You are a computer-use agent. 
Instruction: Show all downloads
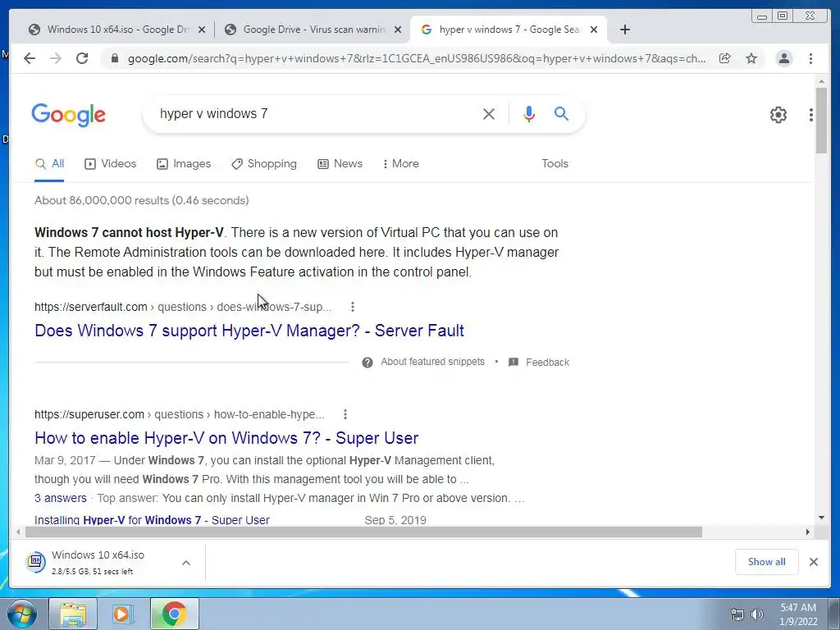(767, 562)
